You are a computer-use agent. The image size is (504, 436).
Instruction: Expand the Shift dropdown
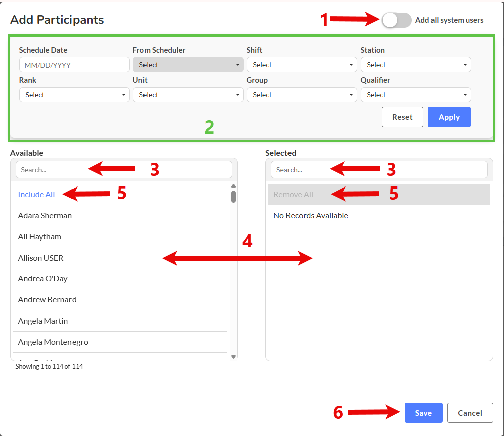pos(302,65)
